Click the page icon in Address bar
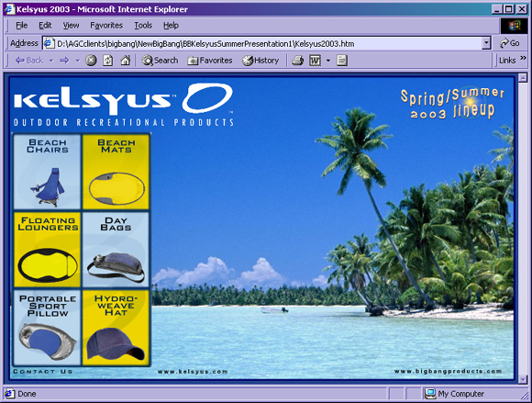Screen dimensions: 532x403 [x=49, y=43]
